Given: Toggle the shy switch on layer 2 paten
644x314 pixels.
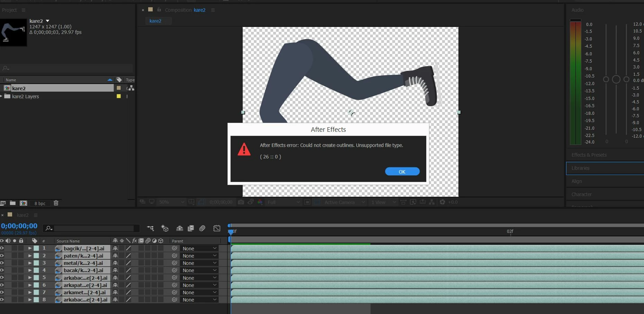Looking at the screenshot, I should click(115, 256).
